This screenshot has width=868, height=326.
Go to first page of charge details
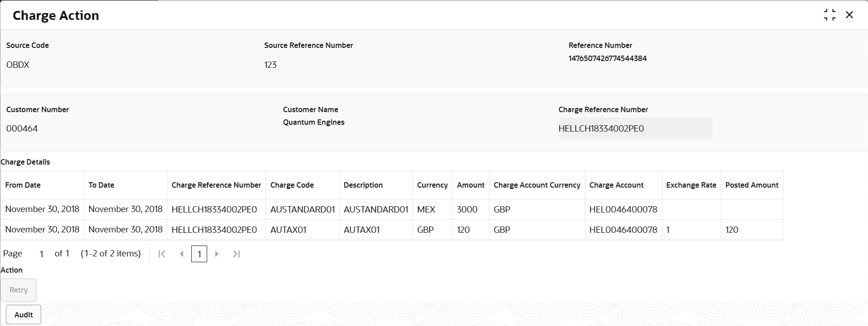(x=161, y=254)
